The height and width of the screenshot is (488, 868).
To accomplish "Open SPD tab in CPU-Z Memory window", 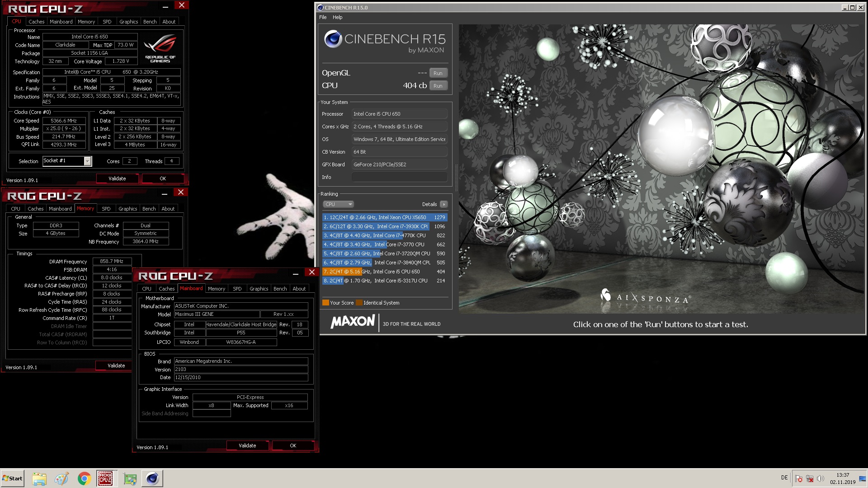I will [106, 209].
